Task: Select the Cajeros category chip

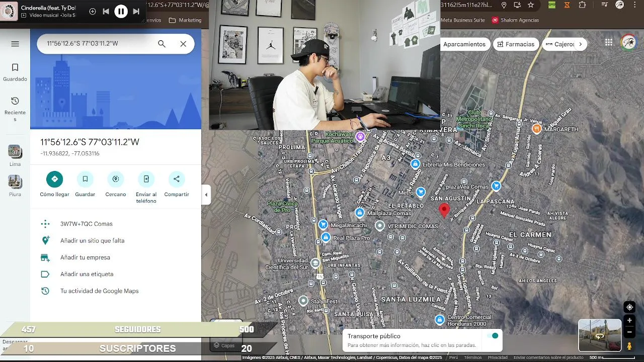Action: pos(559,44)
